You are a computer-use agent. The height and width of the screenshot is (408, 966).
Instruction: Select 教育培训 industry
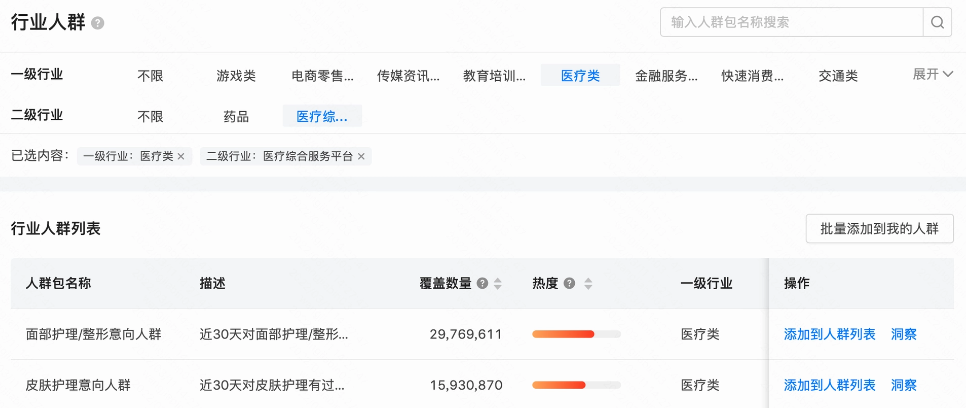pyautogui.click(x=495, y=76)
